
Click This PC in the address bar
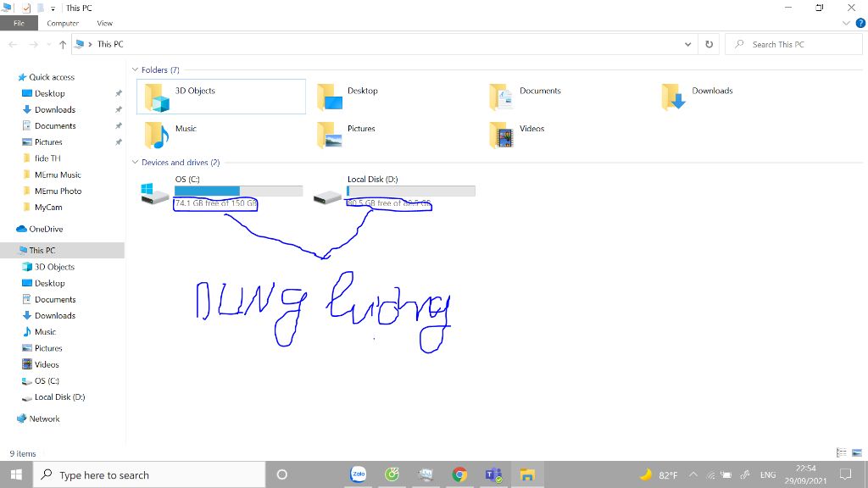110,44
